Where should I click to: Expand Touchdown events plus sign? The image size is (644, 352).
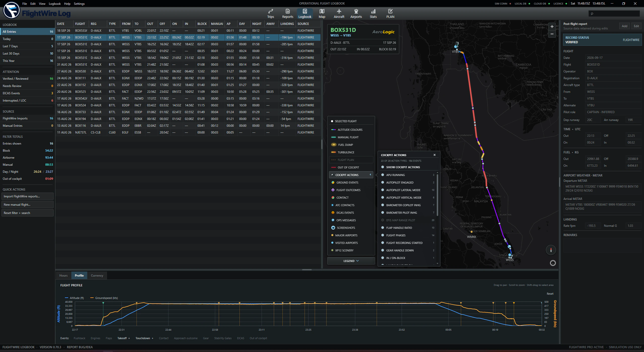pyautogui.click(x=152, y=338)
